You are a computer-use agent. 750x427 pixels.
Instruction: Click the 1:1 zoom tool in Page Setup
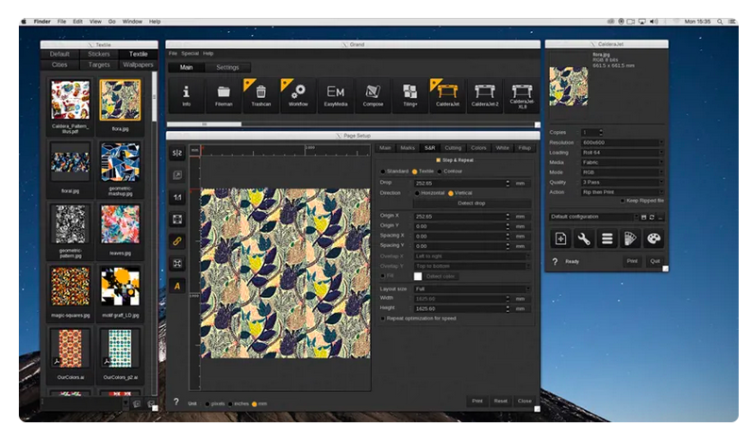(x=177, y=197)
